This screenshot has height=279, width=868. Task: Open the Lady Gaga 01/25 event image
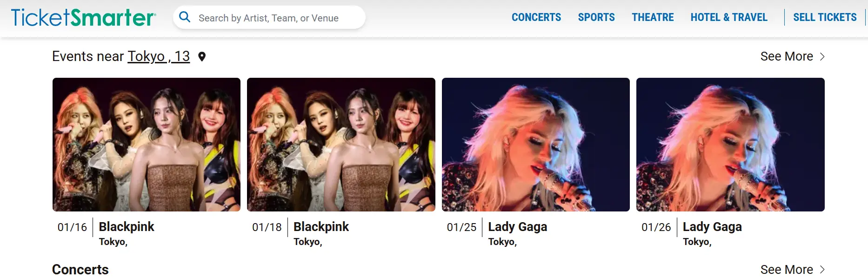[535, 144]
